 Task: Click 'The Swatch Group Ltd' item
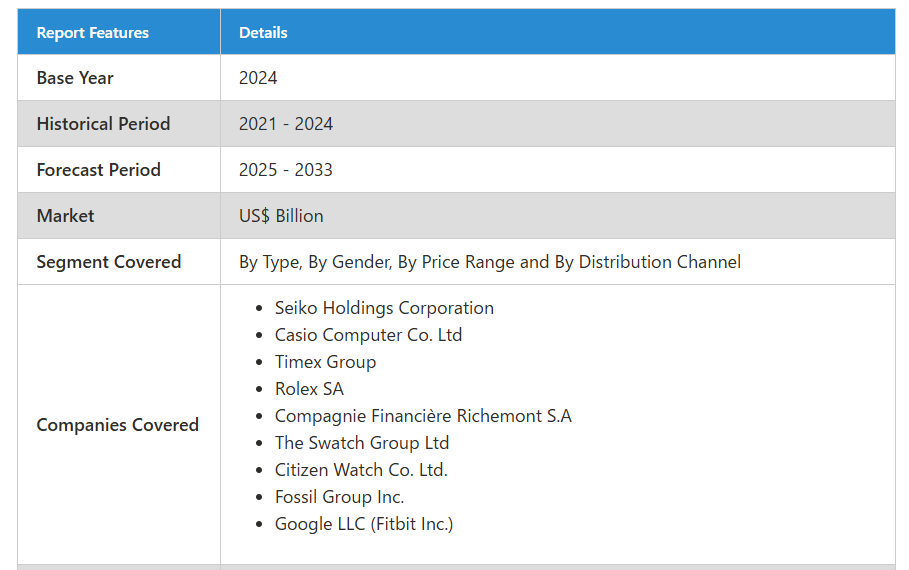(362, 442)
